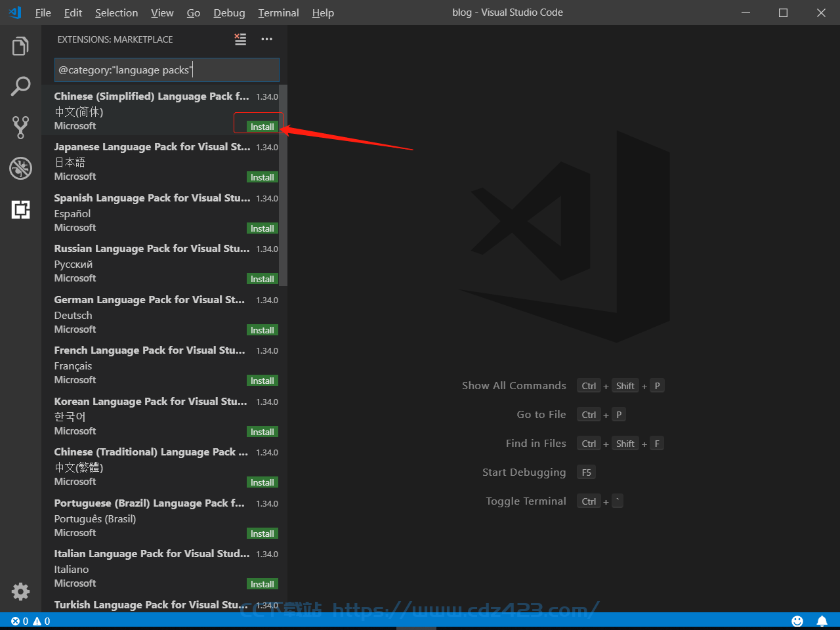Open the Debug view in activity bar

click(20, 168)
